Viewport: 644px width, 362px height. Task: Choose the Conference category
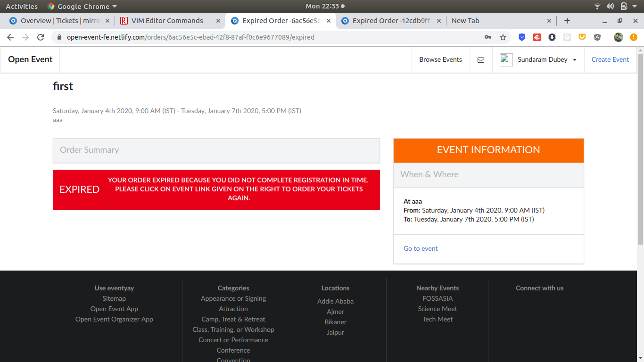pos(233,350)
